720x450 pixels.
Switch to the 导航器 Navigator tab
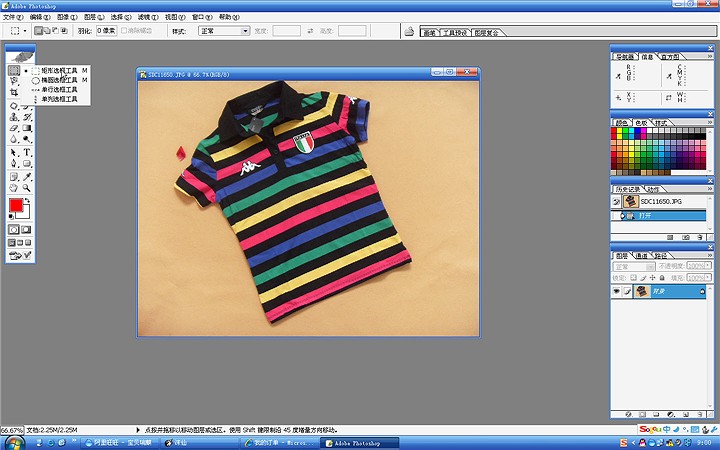click(x=624, y=56)
